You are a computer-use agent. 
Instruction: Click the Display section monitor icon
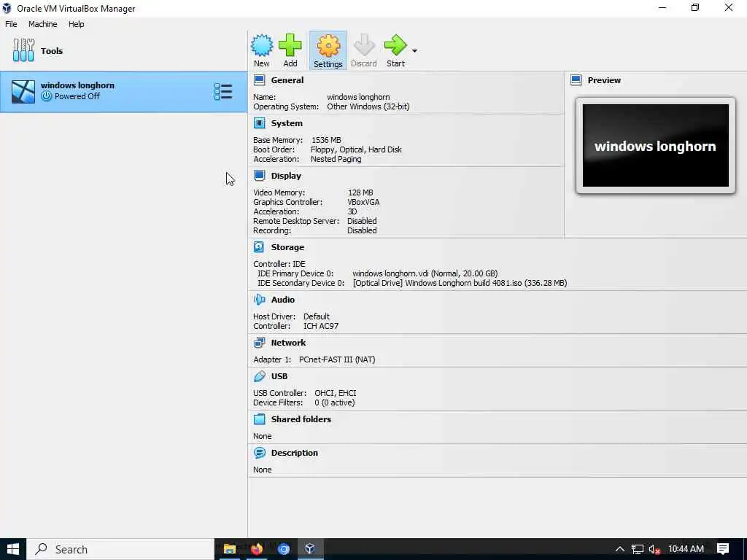(259, 176)
